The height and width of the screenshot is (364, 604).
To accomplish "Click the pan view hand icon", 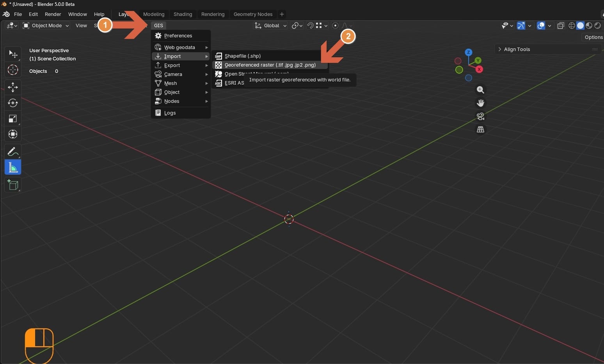I will [480, 103].
